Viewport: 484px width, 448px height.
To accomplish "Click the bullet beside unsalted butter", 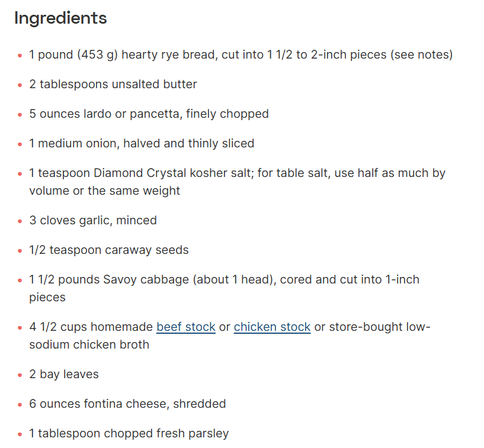I will 20,85.
